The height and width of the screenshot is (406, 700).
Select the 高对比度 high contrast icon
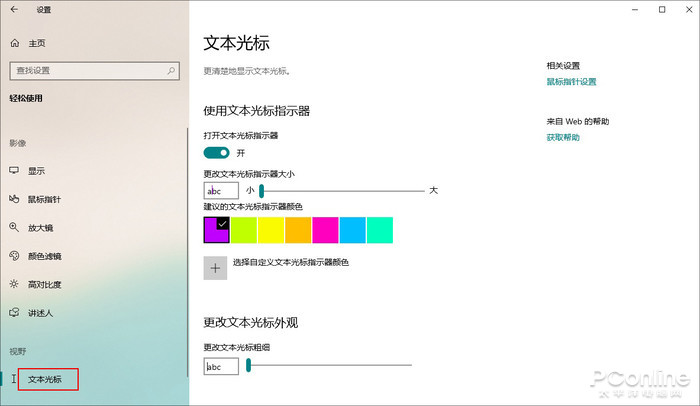tap(14, 285)
